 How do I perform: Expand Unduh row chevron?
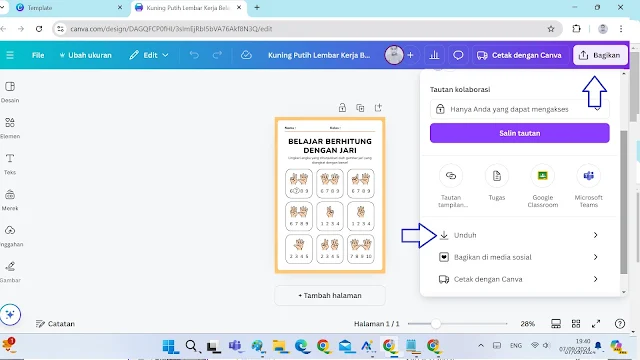(x=596, y=235)
